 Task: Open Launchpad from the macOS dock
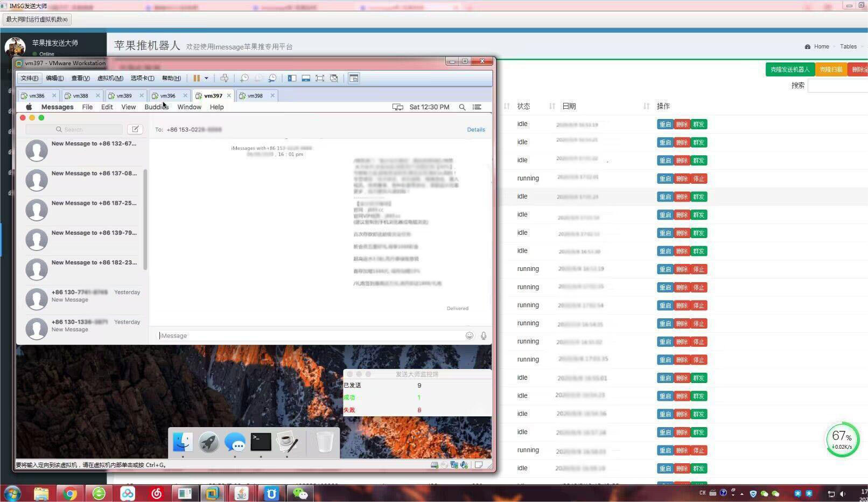point(208,442)
